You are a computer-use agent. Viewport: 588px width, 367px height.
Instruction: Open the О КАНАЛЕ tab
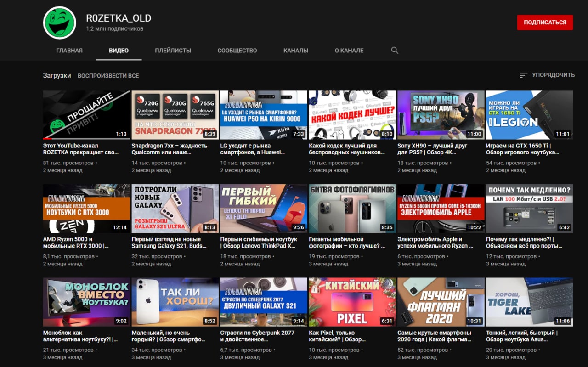tap(349, 51)
